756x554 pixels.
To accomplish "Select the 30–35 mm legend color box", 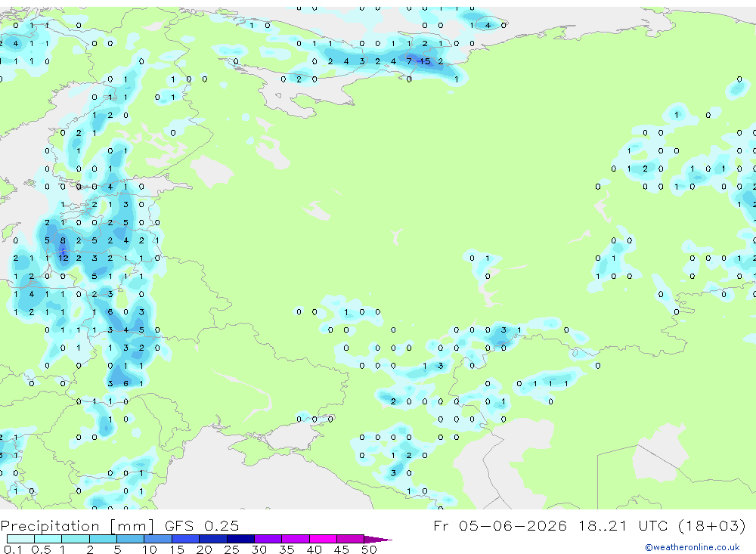I will (x=268, y=539).
